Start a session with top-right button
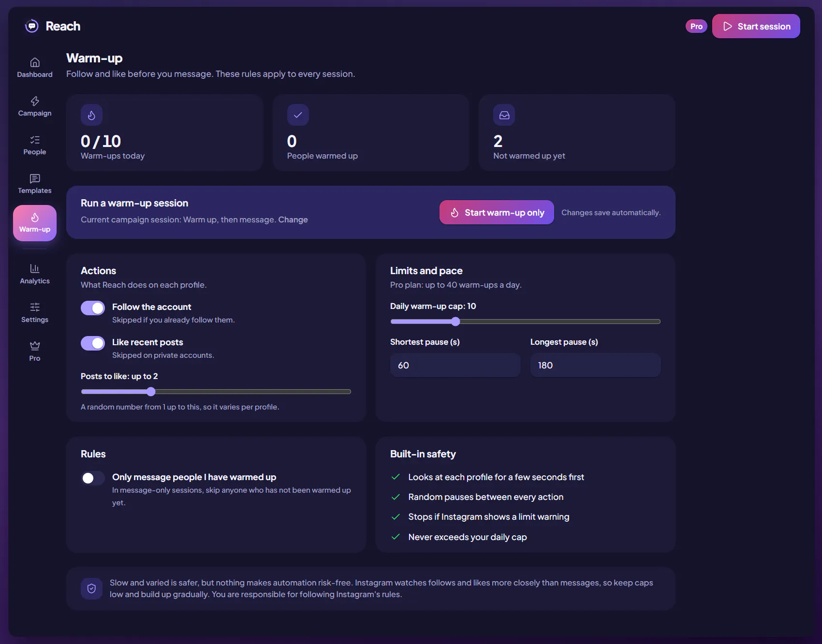The image size is (822, 644). coord(756,26)
